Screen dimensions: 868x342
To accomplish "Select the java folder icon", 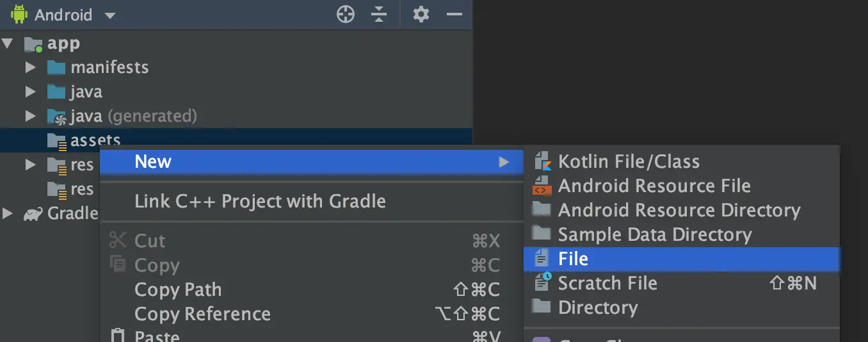I will click(56, 92).
